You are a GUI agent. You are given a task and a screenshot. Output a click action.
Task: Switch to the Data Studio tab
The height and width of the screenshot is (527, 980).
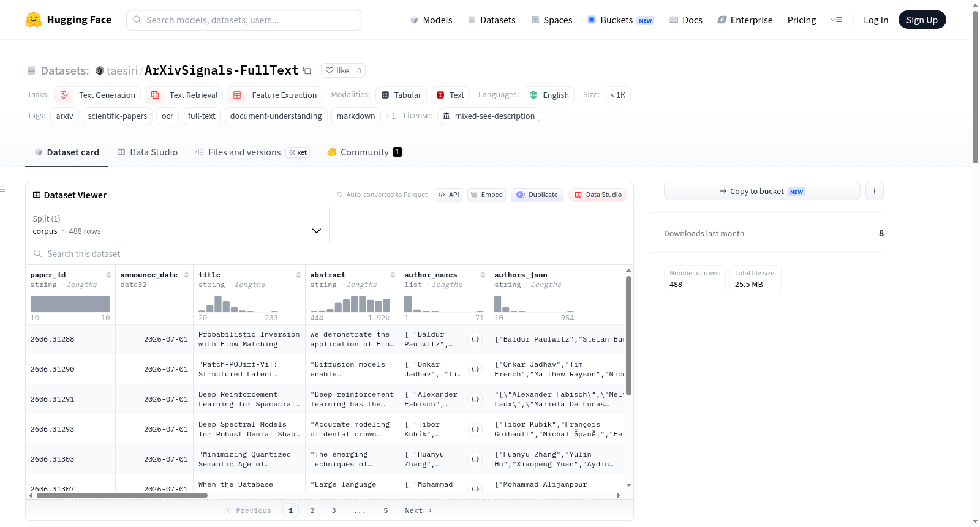[148, 152]
